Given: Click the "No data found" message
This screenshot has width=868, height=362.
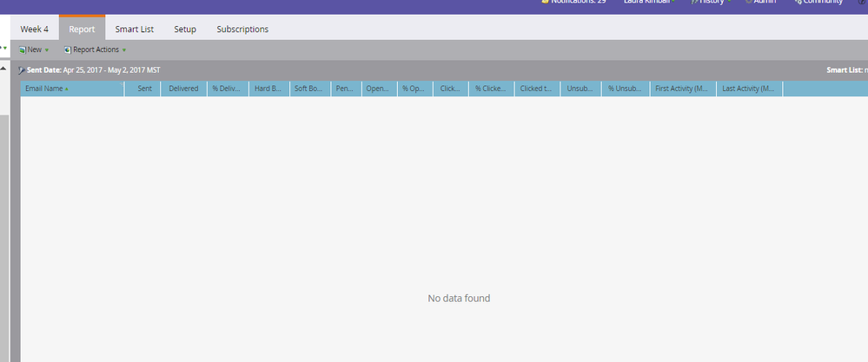Looking at the screenshot, I should 459,299.
